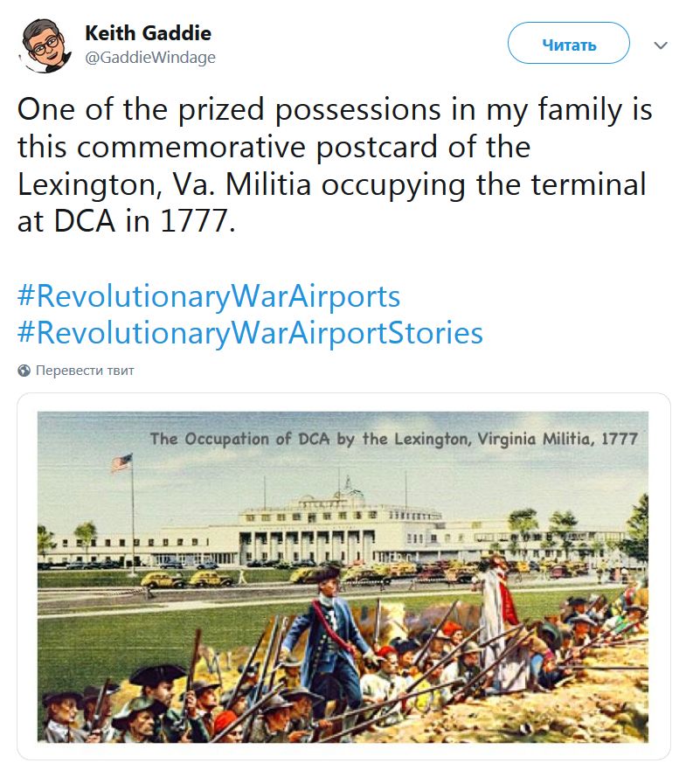This screenshot has width=700, height=770.
Task: Open the #RevolutionaryWarAirportStories hashtag
Action: pos(250,333)
